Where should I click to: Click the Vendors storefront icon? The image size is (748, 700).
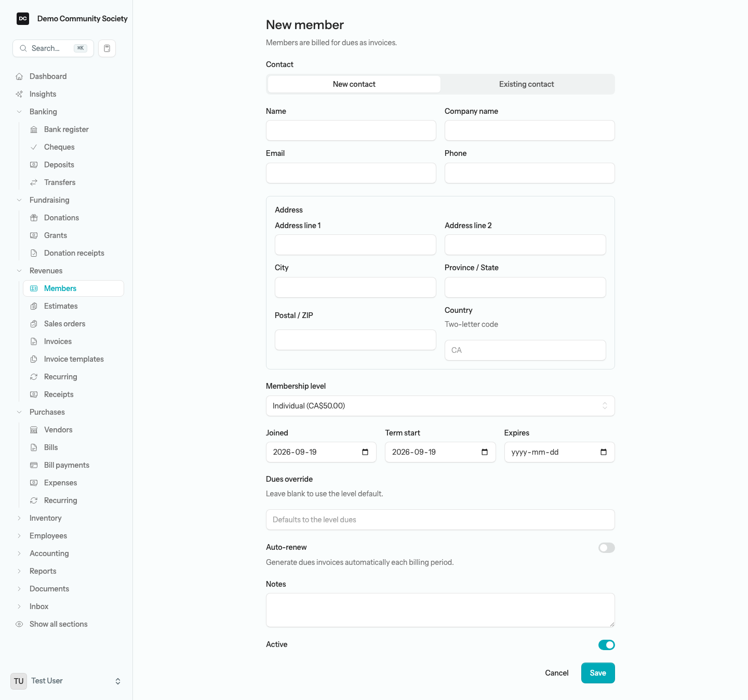(34, 430)
